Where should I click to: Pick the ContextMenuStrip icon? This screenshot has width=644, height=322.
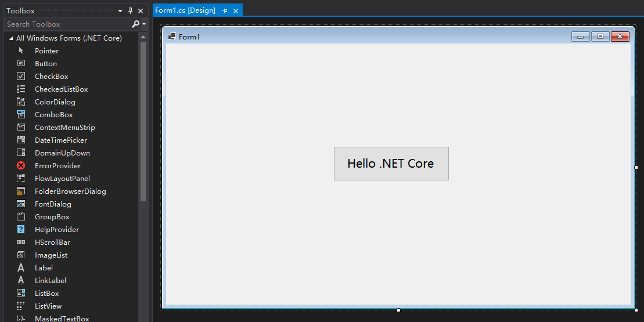21,127
